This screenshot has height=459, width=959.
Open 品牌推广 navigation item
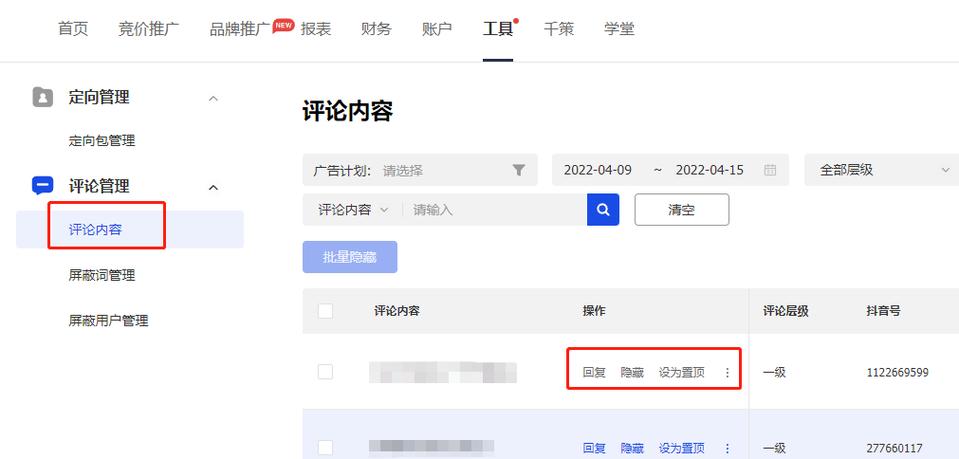(x=240, y=29)
